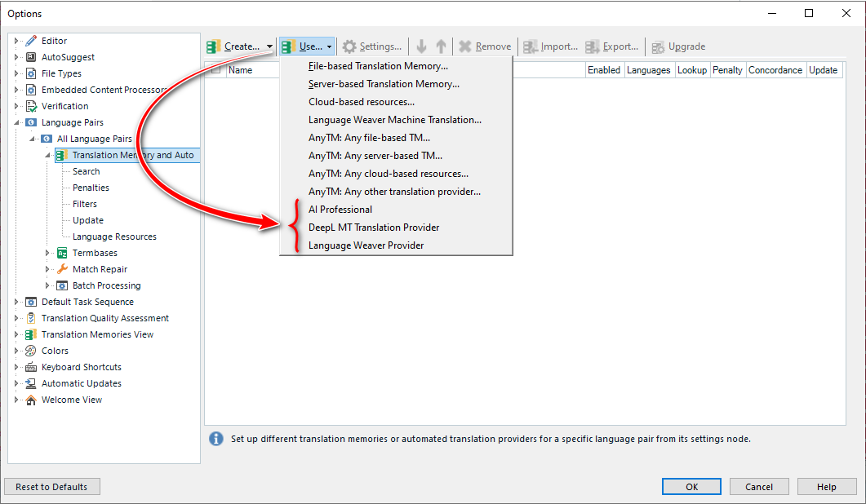Viewport: 866px width, 504px height.
Task: Click the Automatic Updates icon
Action: 32,383
